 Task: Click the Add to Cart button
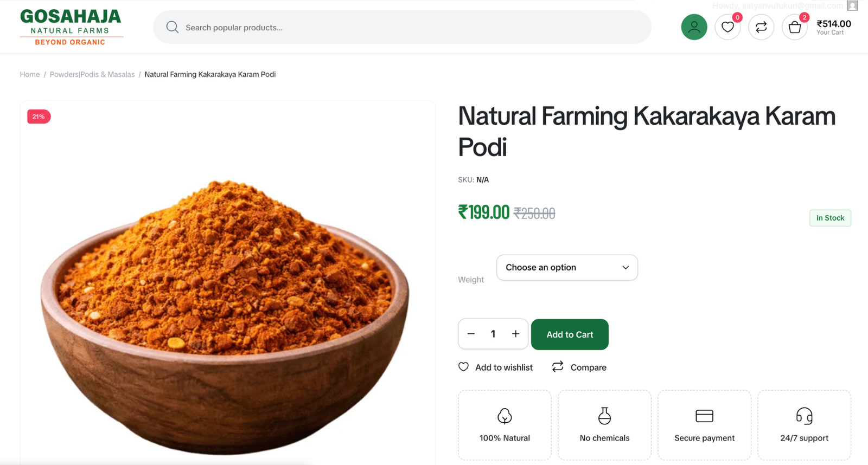pos(570,334)
